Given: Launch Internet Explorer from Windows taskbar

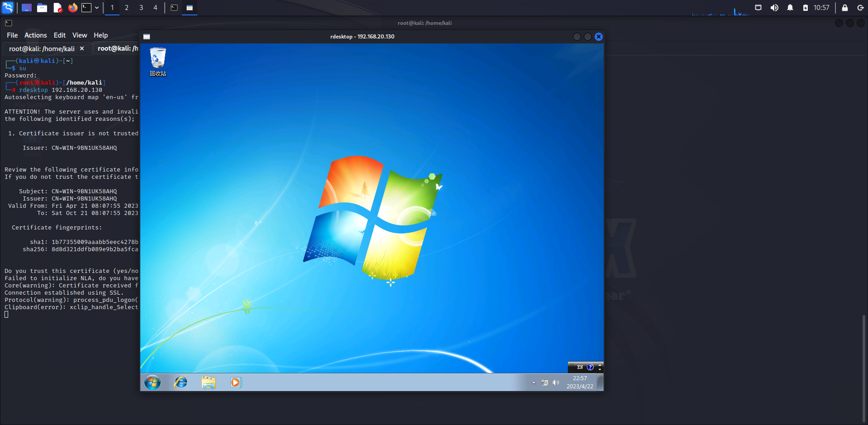Looking at the screenshot, I should (x=181, y=382).
